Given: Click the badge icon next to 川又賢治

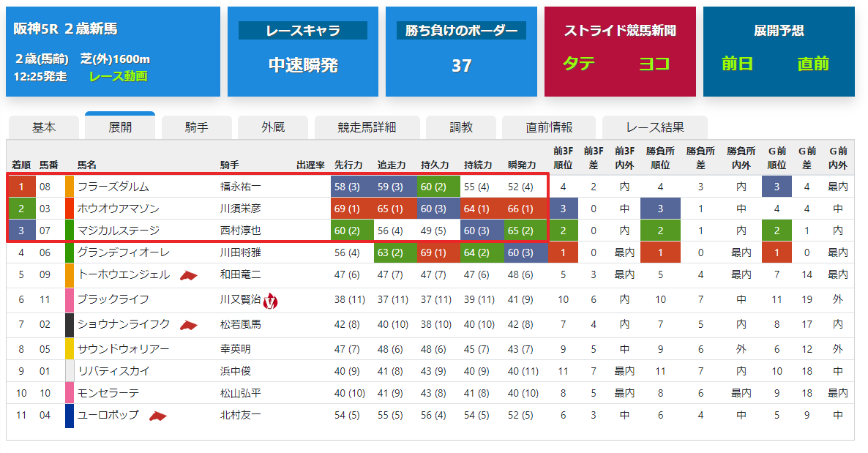Looking at the screenshot, I should coord(270,301).
